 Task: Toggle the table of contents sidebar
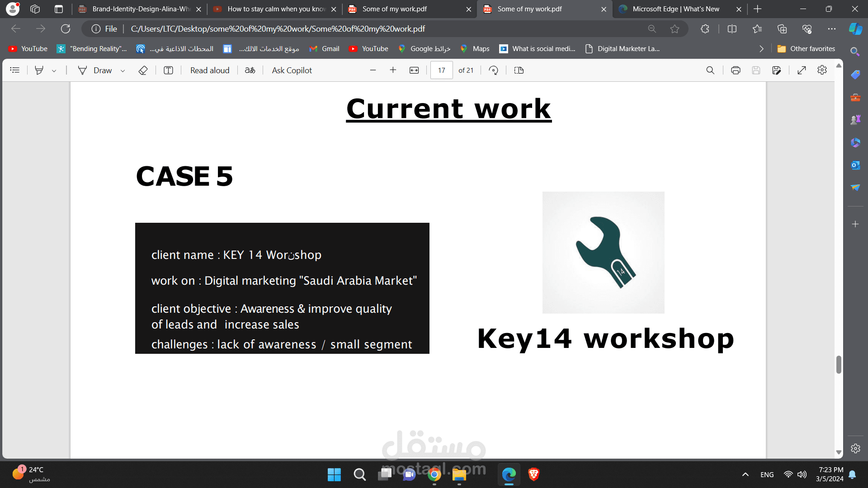(x=15, y=70)
